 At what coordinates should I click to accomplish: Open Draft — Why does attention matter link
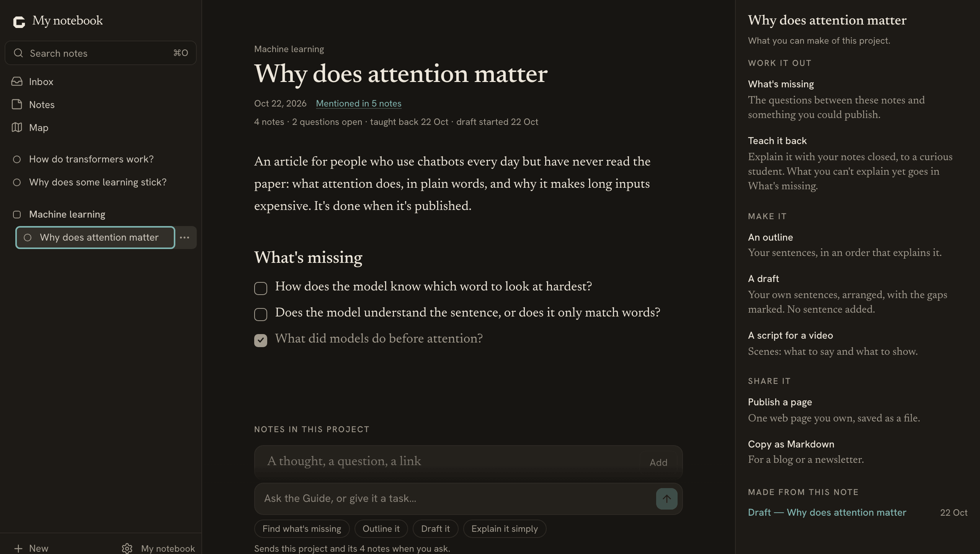(x=827, y=512)
